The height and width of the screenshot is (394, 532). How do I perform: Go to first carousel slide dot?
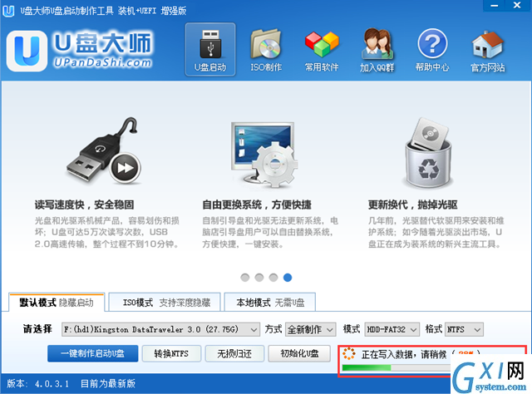point(245,278)
